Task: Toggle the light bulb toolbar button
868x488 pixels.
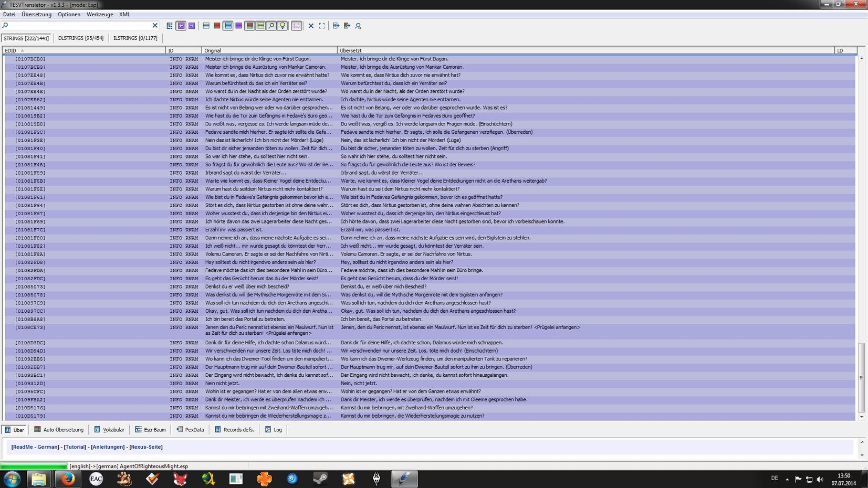Action: tap(283, 26)
